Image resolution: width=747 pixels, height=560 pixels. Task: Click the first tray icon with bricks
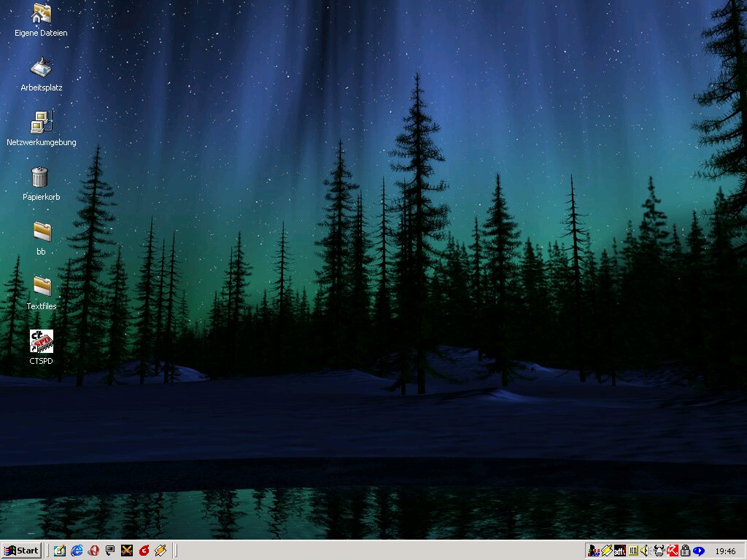coord(594,551)
